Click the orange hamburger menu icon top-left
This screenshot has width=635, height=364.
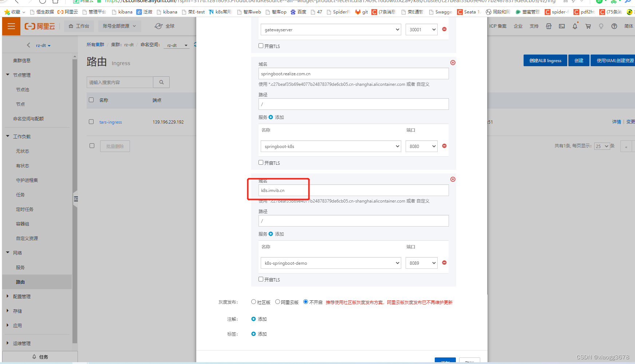[11, 26]
